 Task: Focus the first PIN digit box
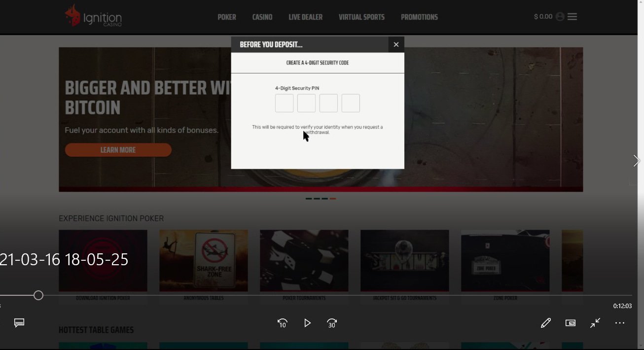click(285, 103)
